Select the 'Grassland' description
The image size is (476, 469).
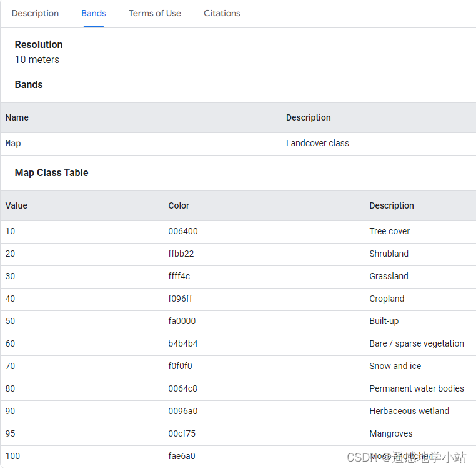[389, 276]
